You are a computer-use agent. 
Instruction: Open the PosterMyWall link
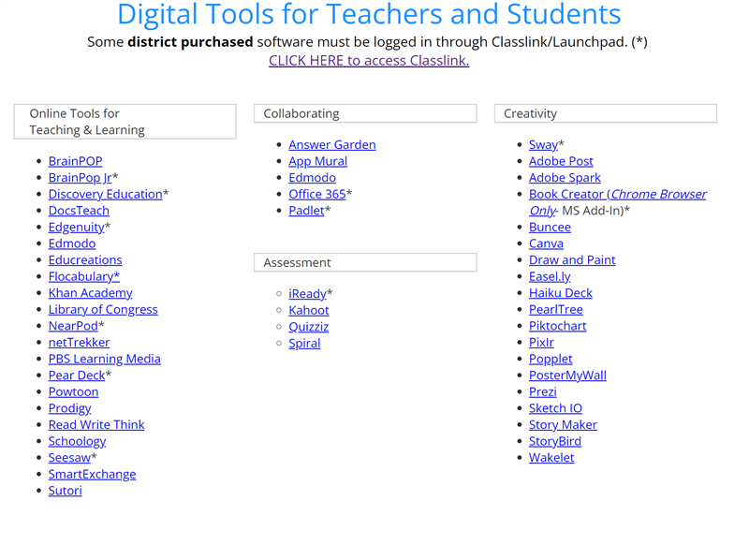point(568,376)
